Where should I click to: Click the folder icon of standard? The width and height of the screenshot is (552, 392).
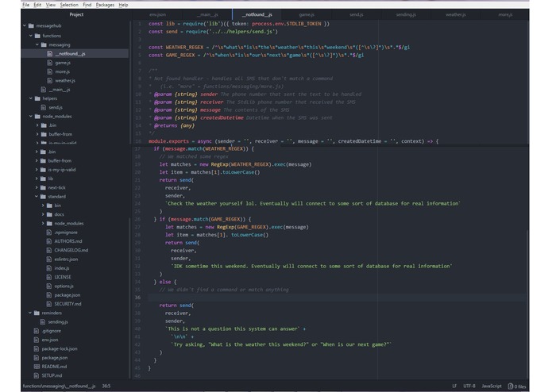pyautogui.click(x=43, y=197)
